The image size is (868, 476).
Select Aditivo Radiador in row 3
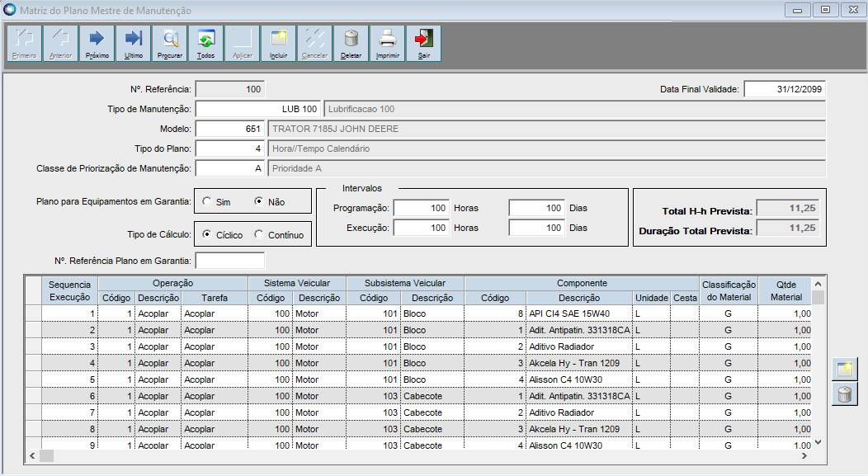click(579, 346)
